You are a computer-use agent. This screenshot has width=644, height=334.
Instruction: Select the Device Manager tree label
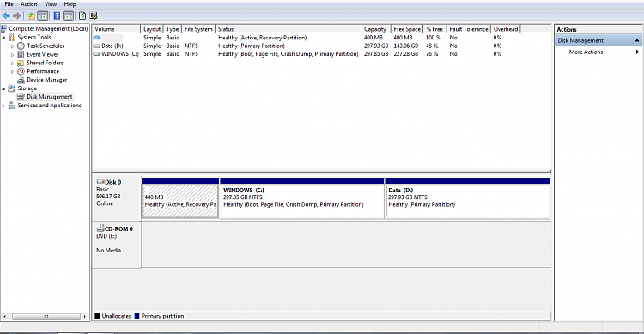47,80
